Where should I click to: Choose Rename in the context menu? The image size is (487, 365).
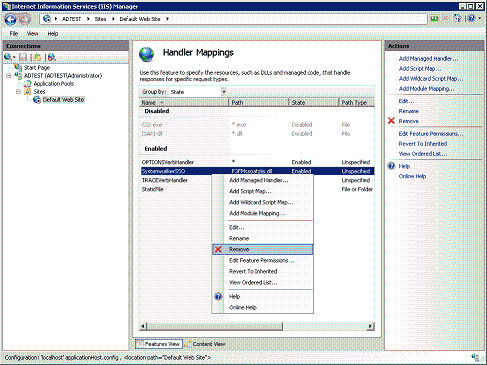click(239, 238)
